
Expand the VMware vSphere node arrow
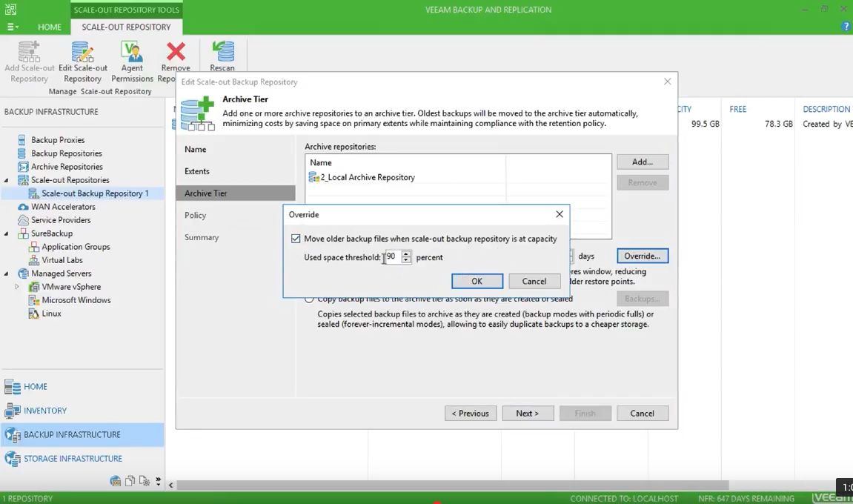click(17, 286)
